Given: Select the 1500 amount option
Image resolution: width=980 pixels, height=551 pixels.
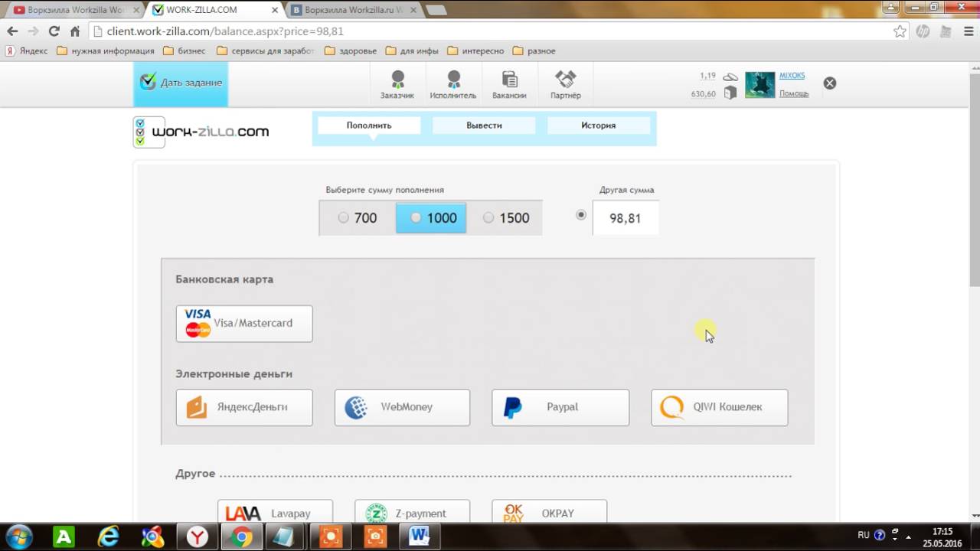Looking at the screenshot, I should tap(505, 218).
